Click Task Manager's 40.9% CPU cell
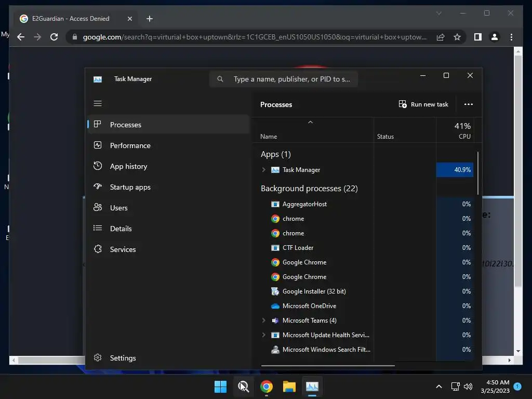532x399 pixels. click(455, 170)
